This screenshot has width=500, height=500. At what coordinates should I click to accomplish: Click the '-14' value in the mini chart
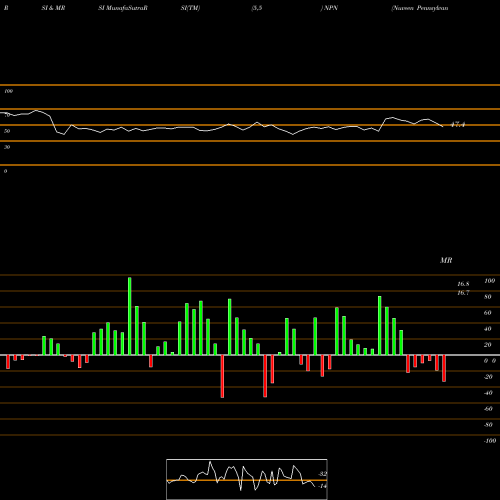click(x=322, y=486)
